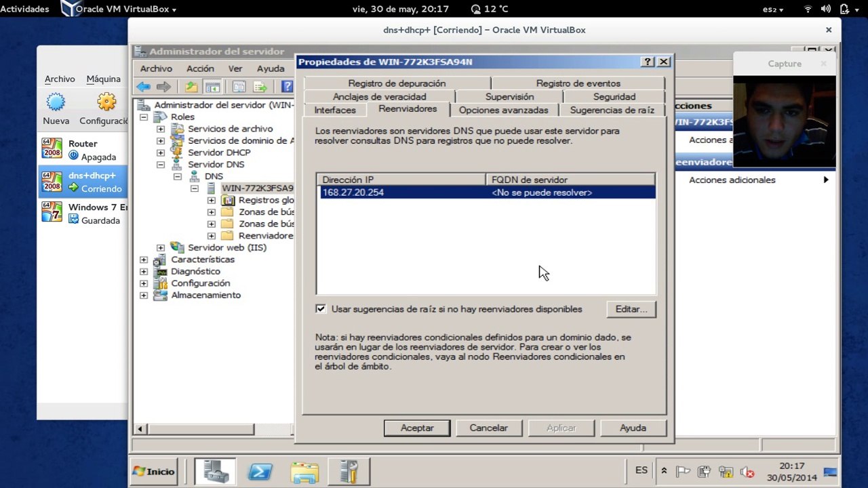Click the GNOME volume speaker icon
This screenshot has width=868, height=488.
coord(826,9)
